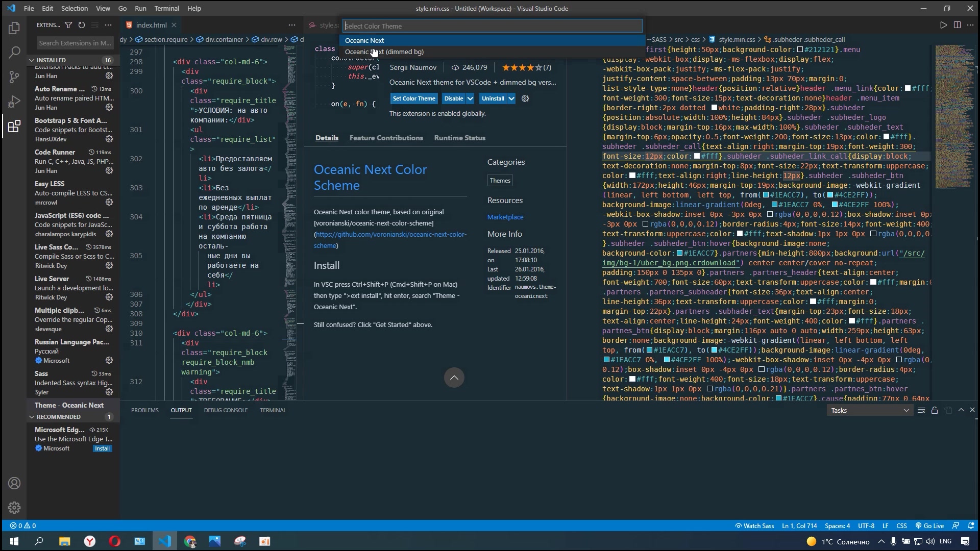Maximize the panel with the up chevron
The height and width of the screenshot is (551, 980).
pos(961,410)
